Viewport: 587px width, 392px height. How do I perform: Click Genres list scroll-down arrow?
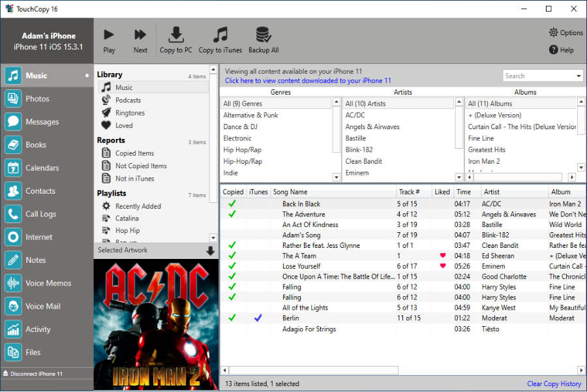[x=336, y=177]
